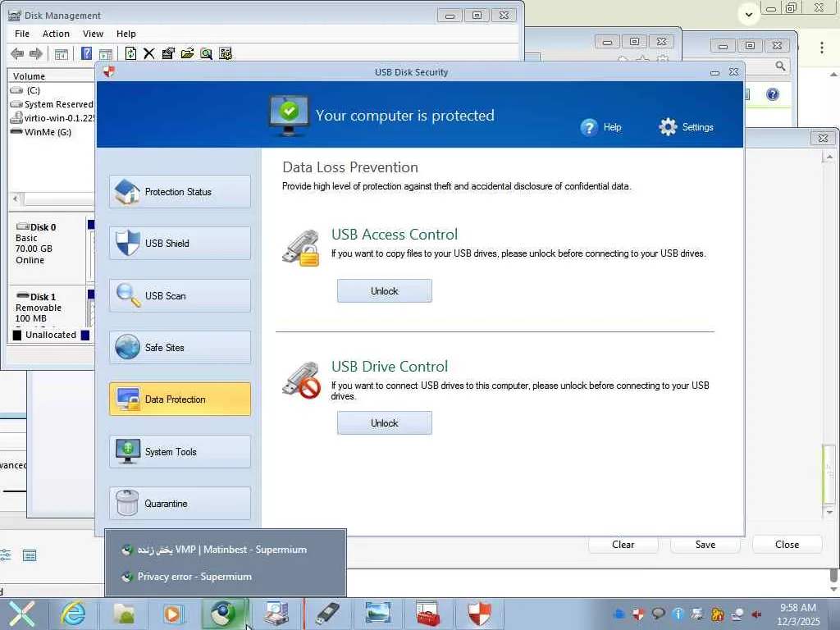Click the Clear button in background window
The image size is (840, 630).
pyautogui.click(x=623, y=545)
